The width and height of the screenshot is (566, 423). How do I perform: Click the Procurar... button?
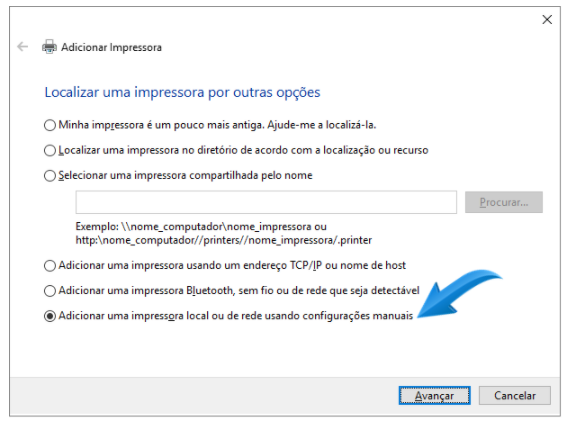tap(504, 202)
